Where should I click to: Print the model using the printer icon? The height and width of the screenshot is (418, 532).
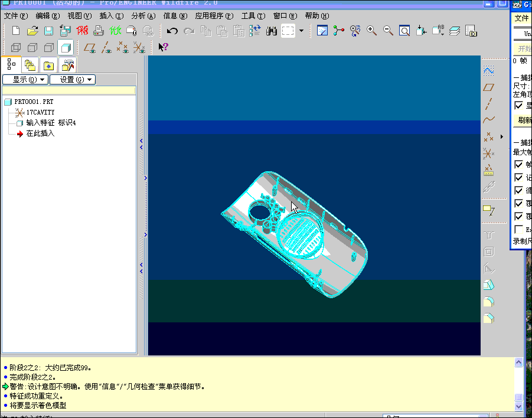click(99, 31)
